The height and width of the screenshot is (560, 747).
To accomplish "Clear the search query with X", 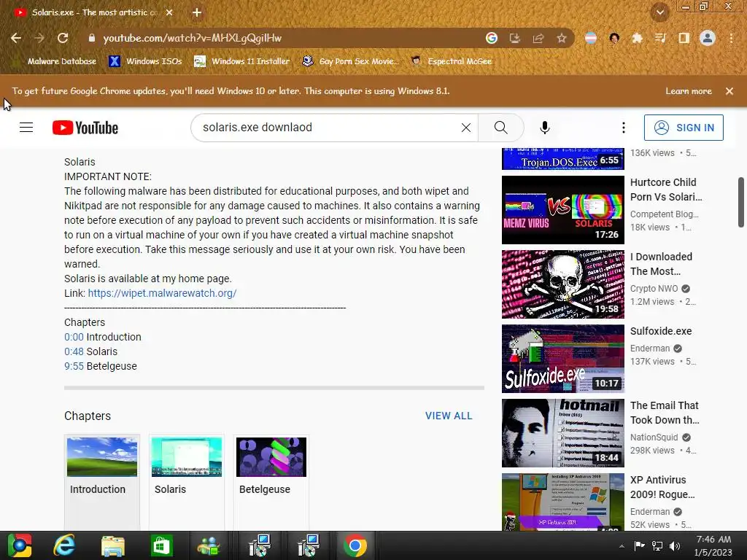I will click(x=466, y=128).
